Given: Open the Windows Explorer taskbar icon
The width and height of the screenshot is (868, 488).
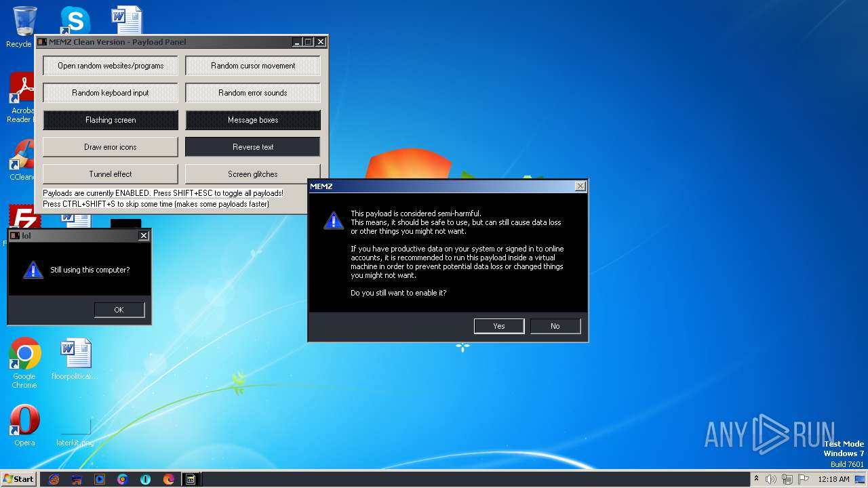Looking at the screenshot, I should [77, 479].
